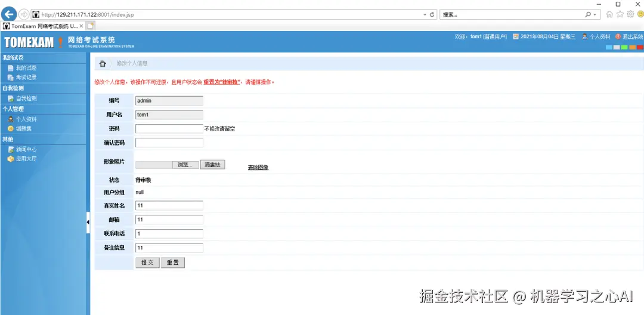
Task: Select the green theme swatch
Action: point(625,47)
